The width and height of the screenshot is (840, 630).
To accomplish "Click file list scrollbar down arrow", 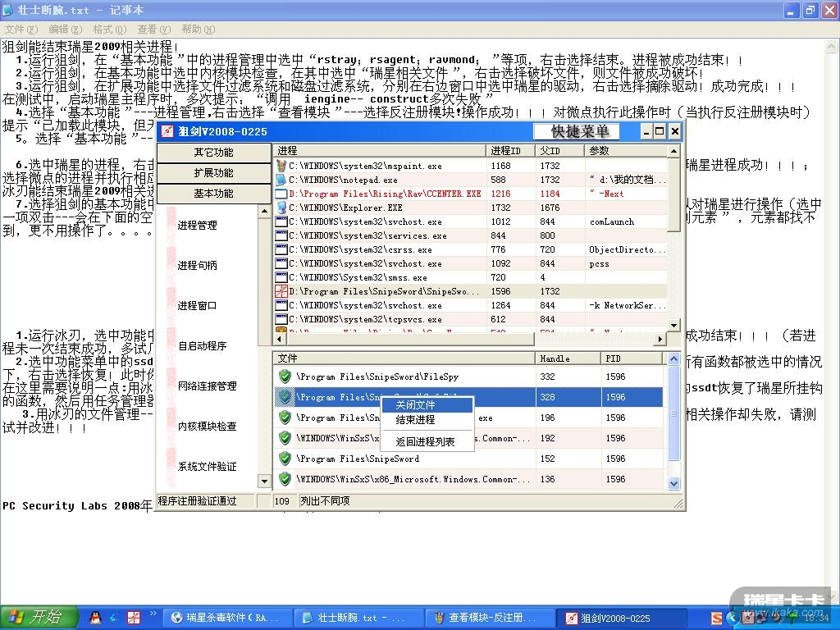I will click(x=674, y=483).
